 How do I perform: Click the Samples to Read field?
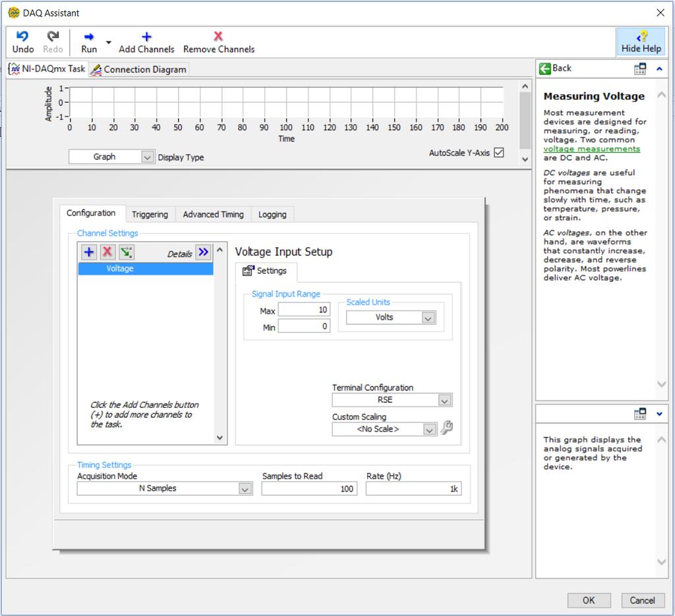pyautogui.click(x=309, y=488)
